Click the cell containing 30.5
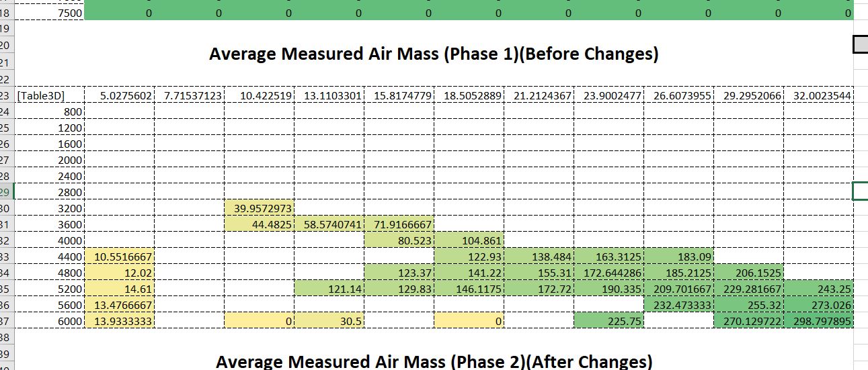This screenshot has width=868, height=370. tap(329, 322)
